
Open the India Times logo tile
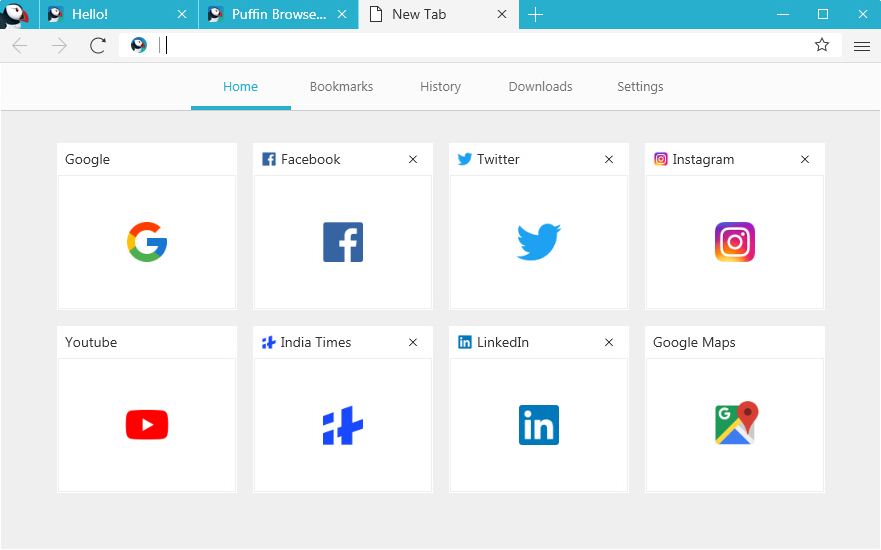click(x=343, y=425)
